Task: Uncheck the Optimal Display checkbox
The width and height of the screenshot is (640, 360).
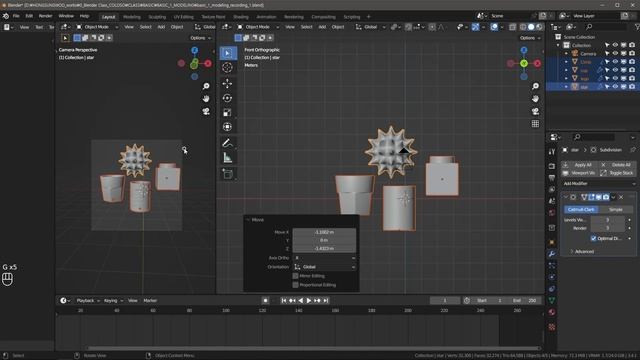Action: [593, 238]
